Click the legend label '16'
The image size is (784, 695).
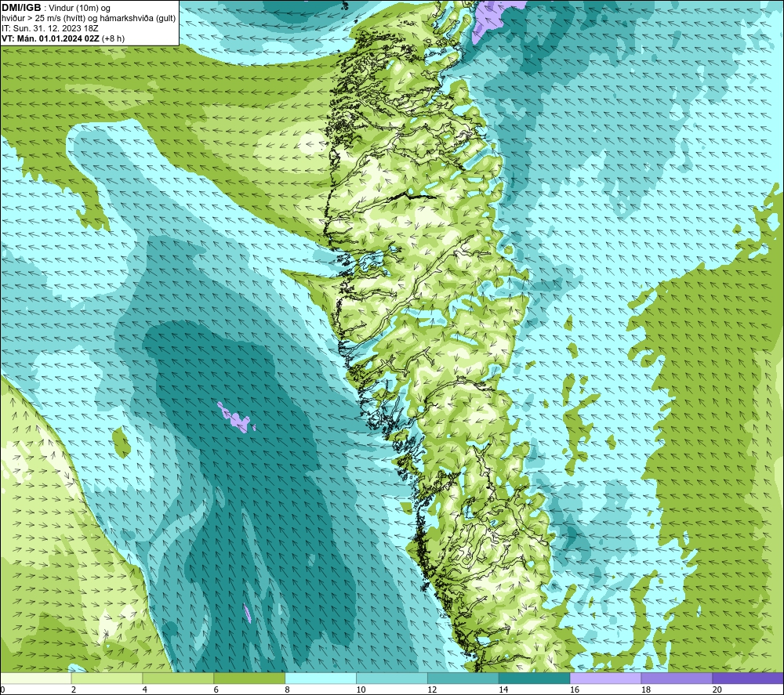click(575, 690)
